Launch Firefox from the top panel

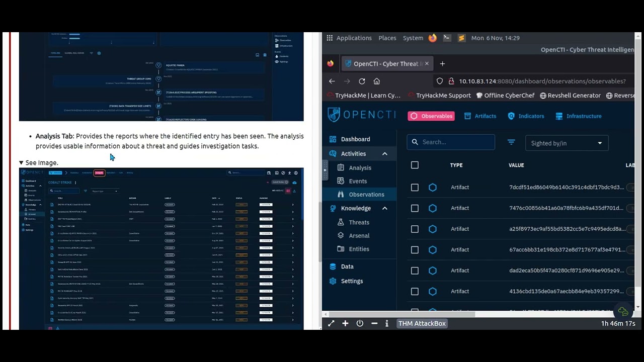point(433,38)
